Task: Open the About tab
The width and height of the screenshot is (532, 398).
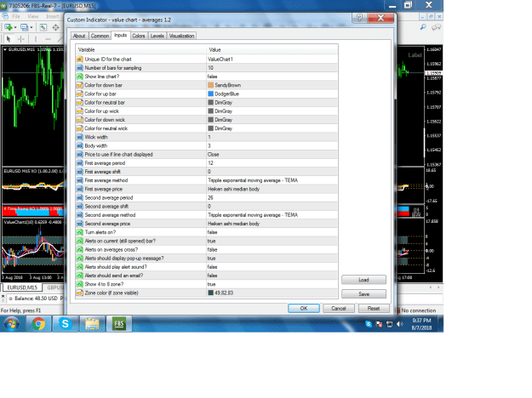Action: 79,36
